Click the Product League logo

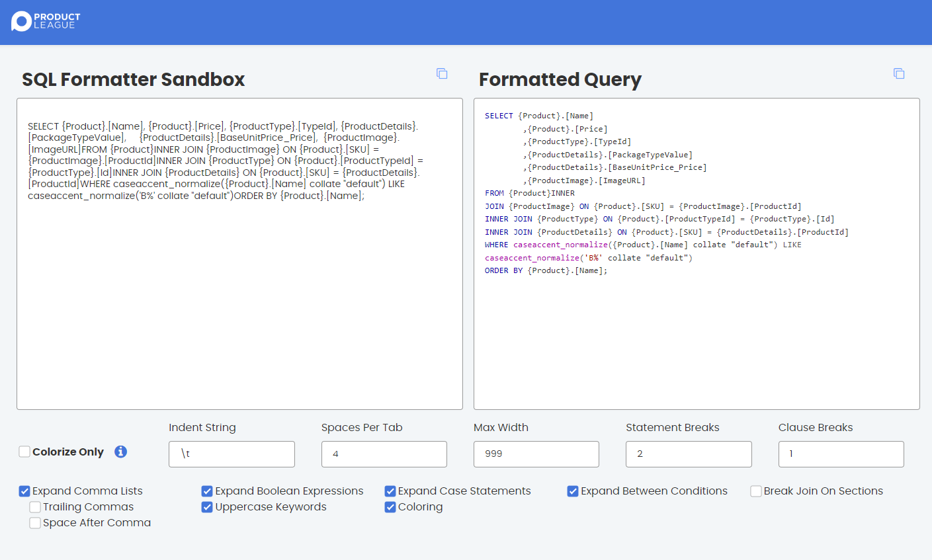point(46,21)
